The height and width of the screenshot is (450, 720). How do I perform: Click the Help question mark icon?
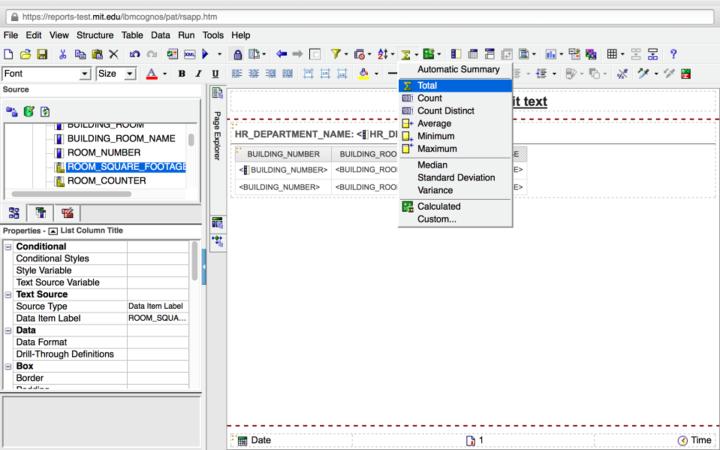coord(673,54)
